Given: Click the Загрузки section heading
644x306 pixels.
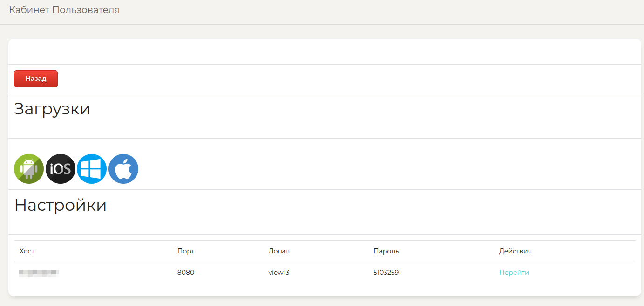Looking at the screenshot, I should click(x=52, y=109).
